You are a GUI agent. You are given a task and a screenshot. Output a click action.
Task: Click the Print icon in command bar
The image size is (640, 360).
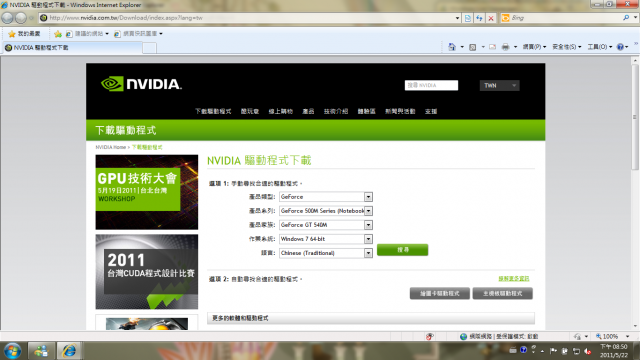coord(505,47)
